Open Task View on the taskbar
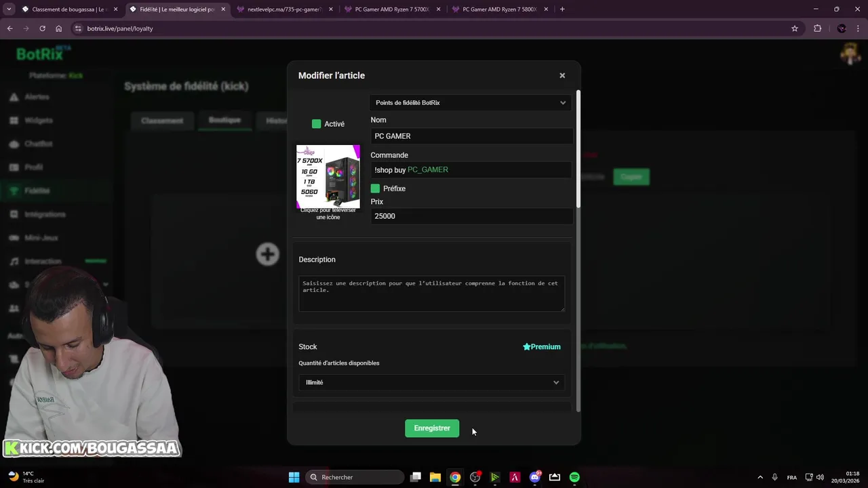This screenshot has width=868, height=488. coord(416,477)
